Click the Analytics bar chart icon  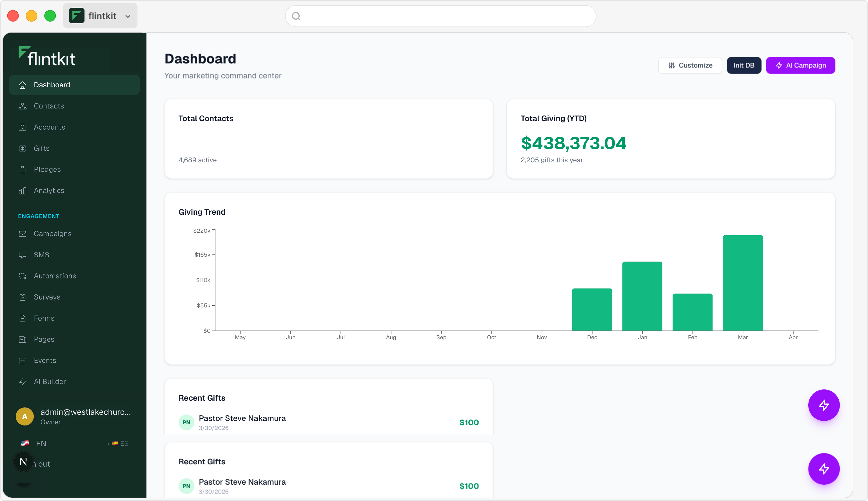coord(23,191)
